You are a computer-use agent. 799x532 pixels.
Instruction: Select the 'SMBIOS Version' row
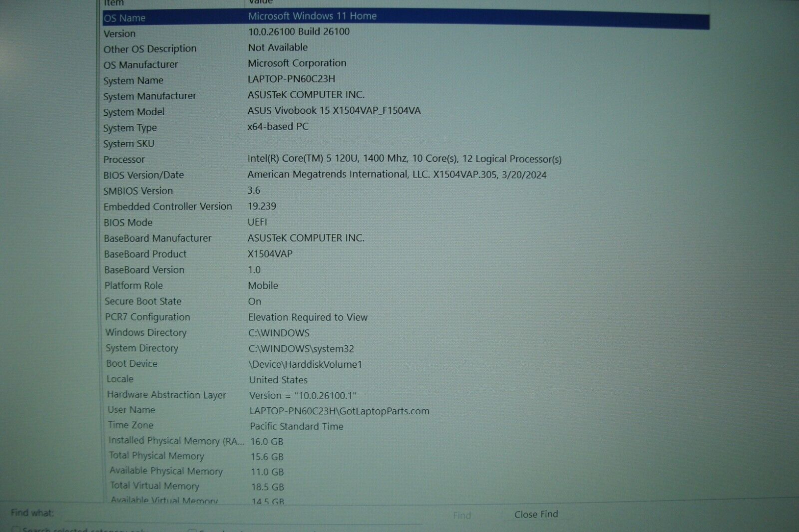(138, 191)
